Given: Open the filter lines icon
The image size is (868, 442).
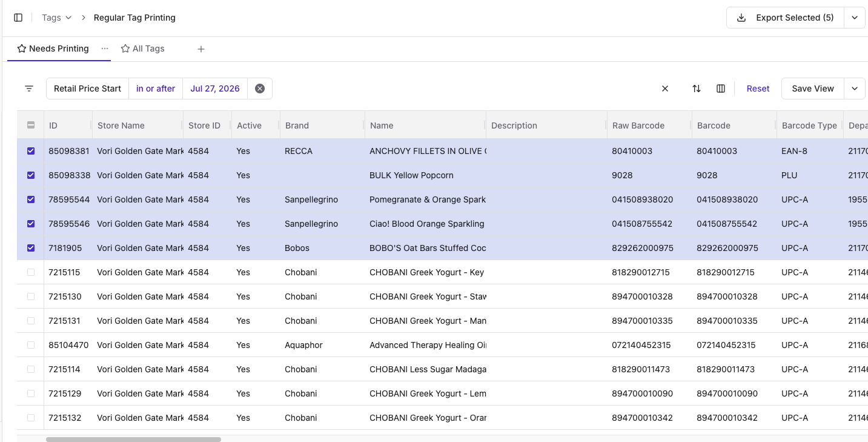Looking at the screenshot, I should pyautogui.click(x=29, y=89).
